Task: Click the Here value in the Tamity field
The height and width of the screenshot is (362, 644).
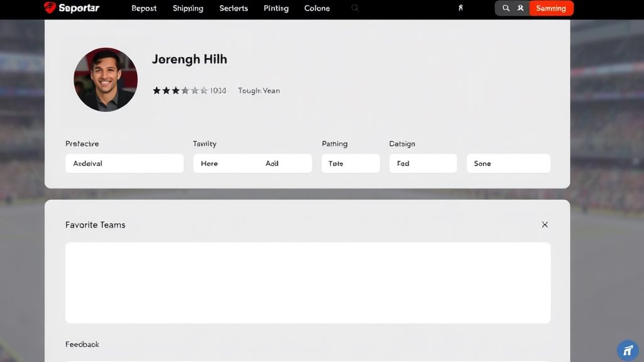Action: [x=209, y=163]
